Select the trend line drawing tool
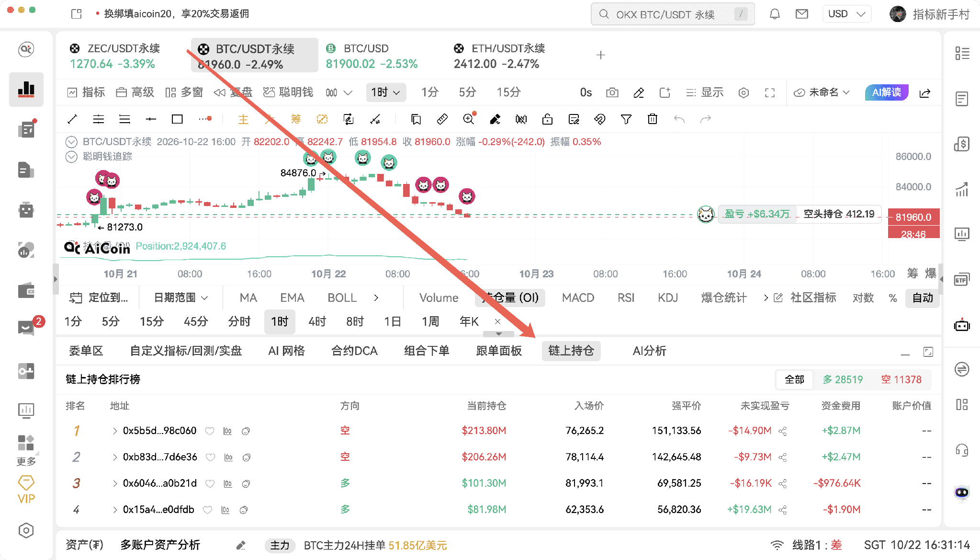This screenshot has height=560, width=980. click(72, 119)
